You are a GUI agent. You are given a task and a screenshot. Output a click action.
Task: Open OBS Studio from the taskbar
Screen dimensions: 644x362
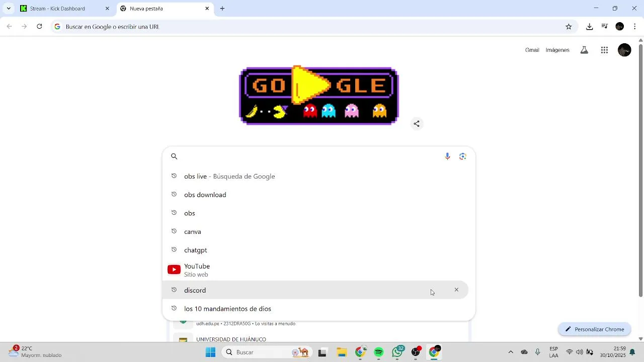(416, 352)
